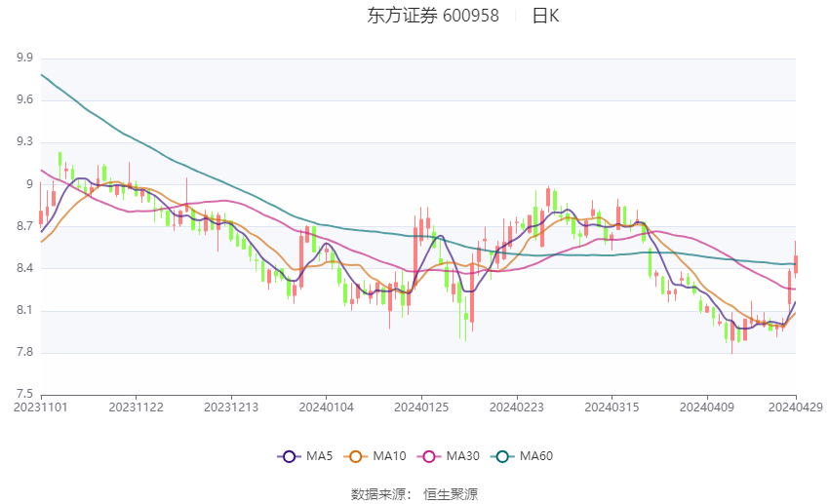
Task: Click the 20231122 x-axis date label
Action: (x=136, y=407)
